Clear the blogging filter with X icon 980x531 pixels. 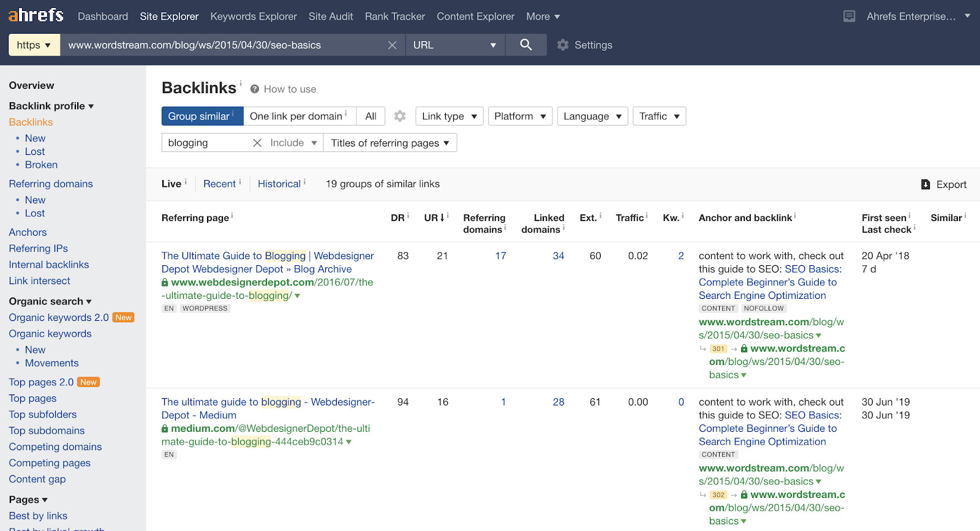(x=257, y=143)
